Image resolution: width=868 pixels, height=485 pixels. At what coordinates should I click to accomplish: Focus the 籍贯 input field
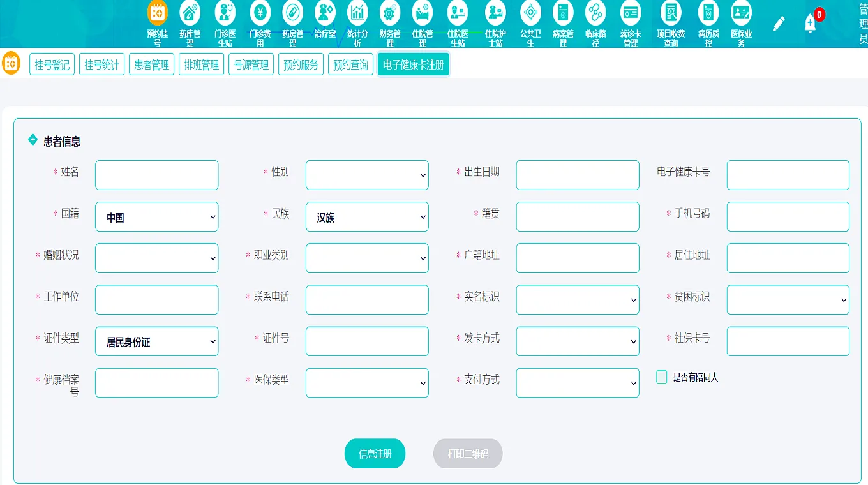click(578, 217)
